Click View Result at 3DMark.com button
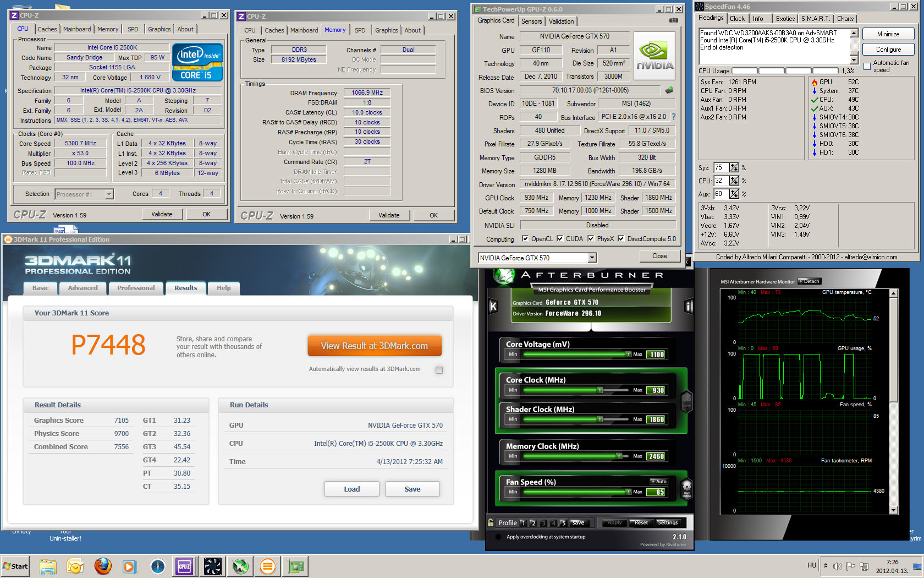924x578 pixels. point(375,346)
